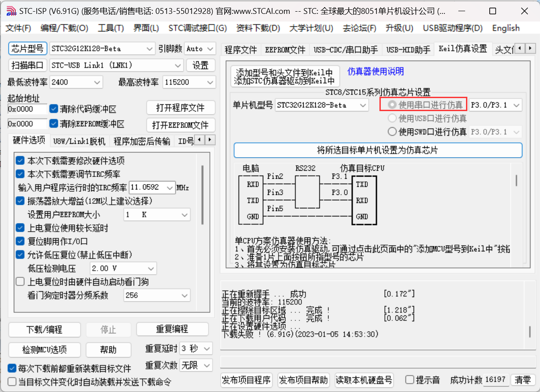Open 引脚数 Auto dropdown

pyautogui.click(x=200, y=48)
